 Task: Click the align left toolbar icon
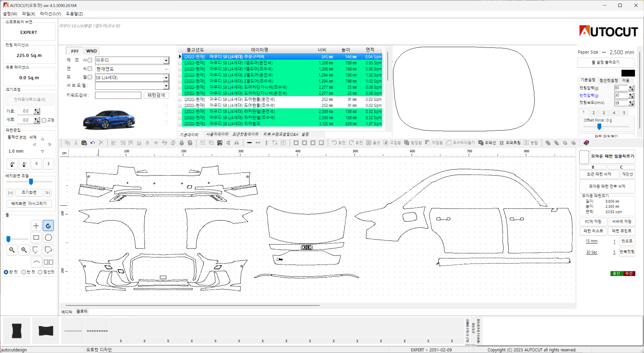pyautogui.click(x=114, y=143)
